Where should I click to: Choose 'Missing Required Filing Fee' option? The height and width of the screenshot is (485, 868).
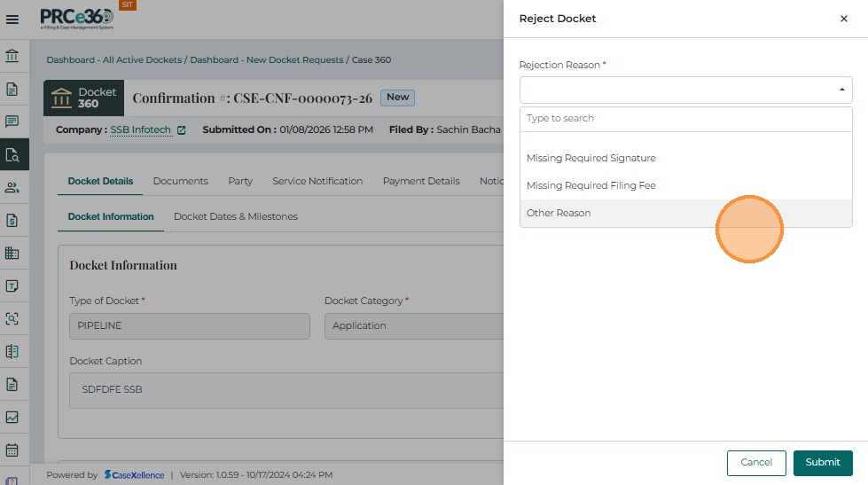[x=590, y=185]
